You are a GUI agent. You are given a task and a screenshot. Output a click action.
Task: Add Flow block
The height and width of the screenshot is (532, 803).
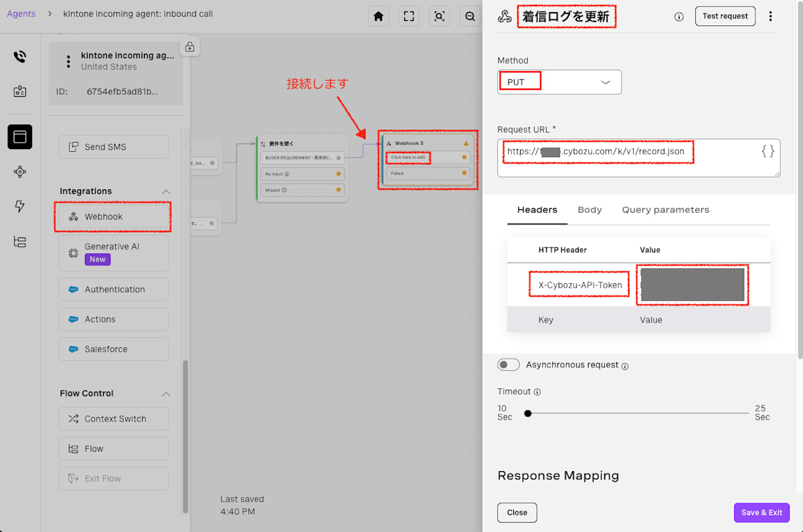[x=114, y=449]
